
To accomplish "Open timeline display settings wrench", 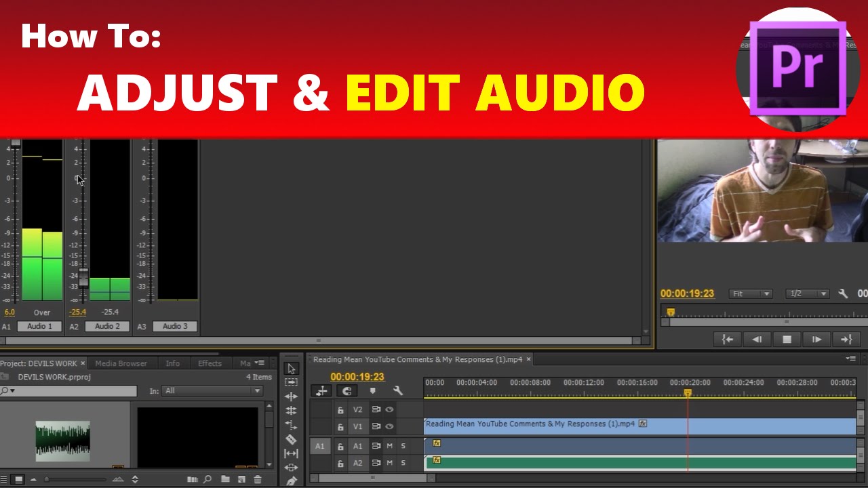I will pos(397,391).
